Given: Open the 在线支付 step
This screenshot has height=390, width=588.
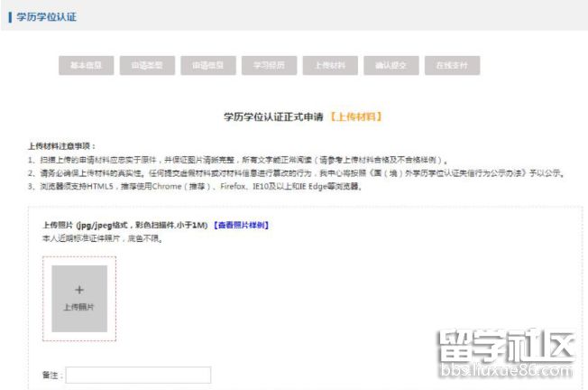Looking at the screenshot, I should [452, 66].
